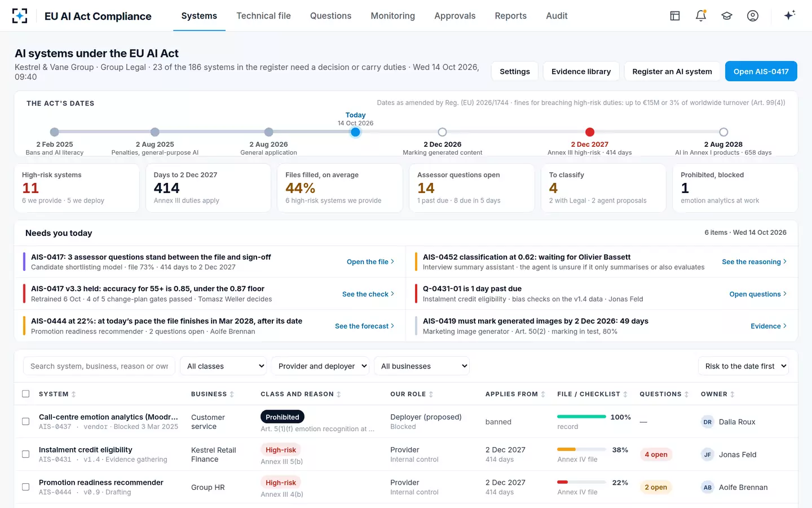The image size is (812, 508).
Task: Select the Promotion readiness recommender row checkbox
Action: pos(25,487)
